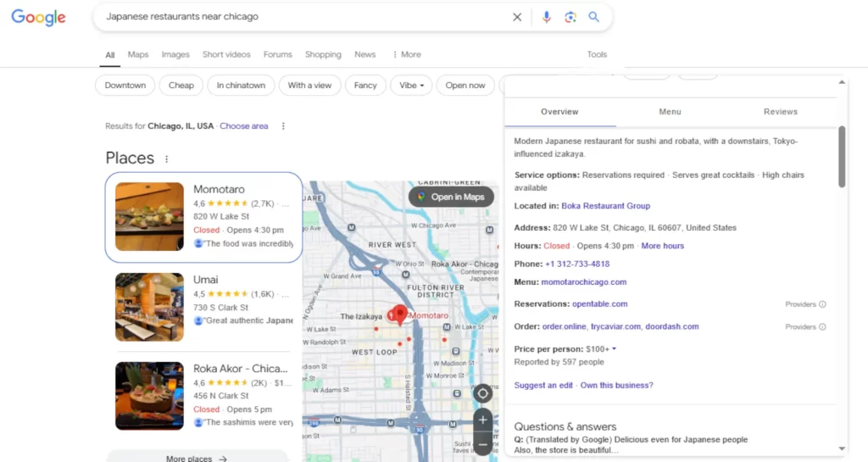Click the Own this business? link
This screenshot has width=868, height=462.
coord(617,385)
